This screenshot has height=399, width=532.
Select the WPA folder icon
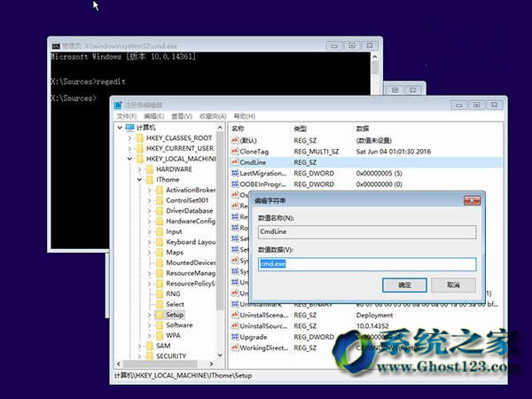(158, 336)
